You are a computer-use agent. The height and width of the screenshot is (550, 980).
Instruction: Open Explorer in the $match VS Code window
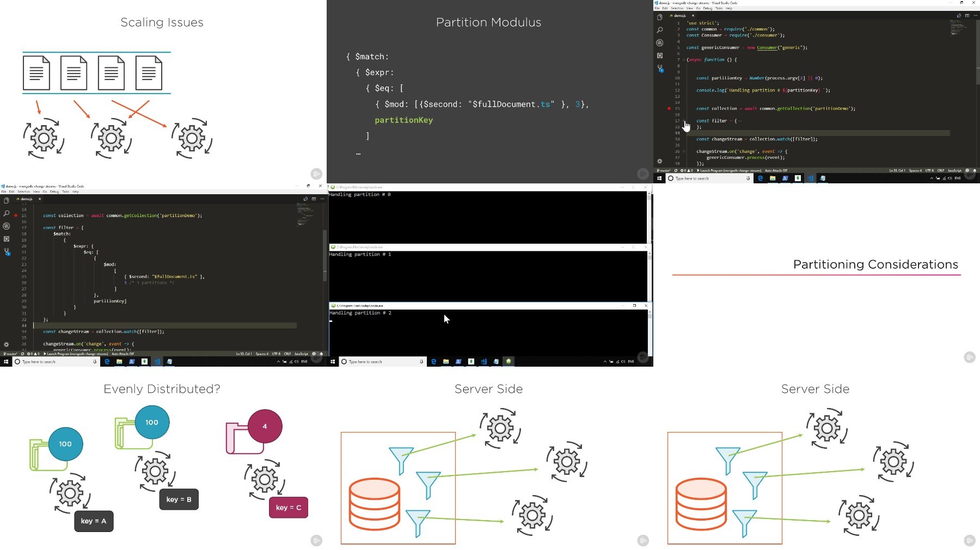[7, 200]
